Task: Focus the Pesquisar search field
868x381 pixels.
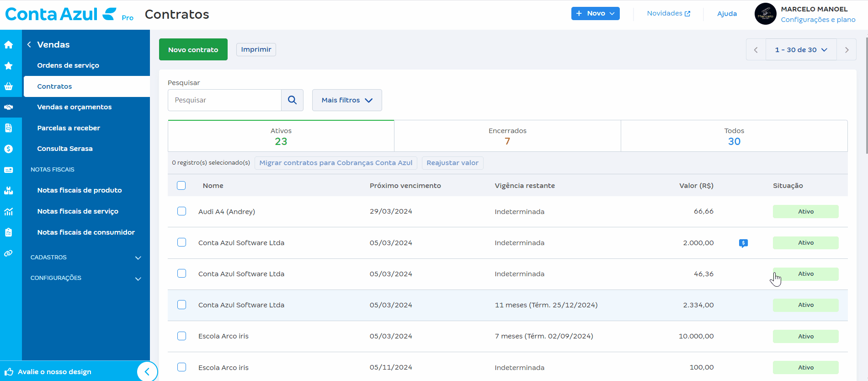Action: coord(224,100)
